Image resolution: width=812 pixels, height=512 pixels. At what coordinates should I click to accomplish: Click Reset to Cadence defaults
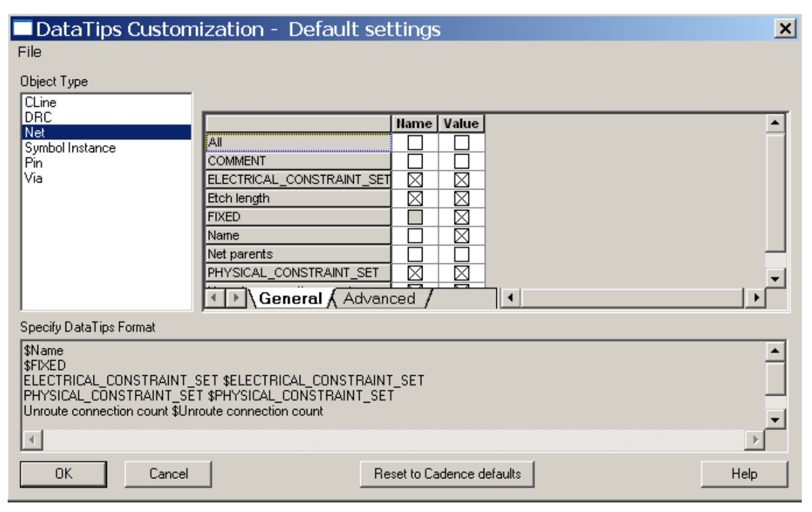coord(447,473)
